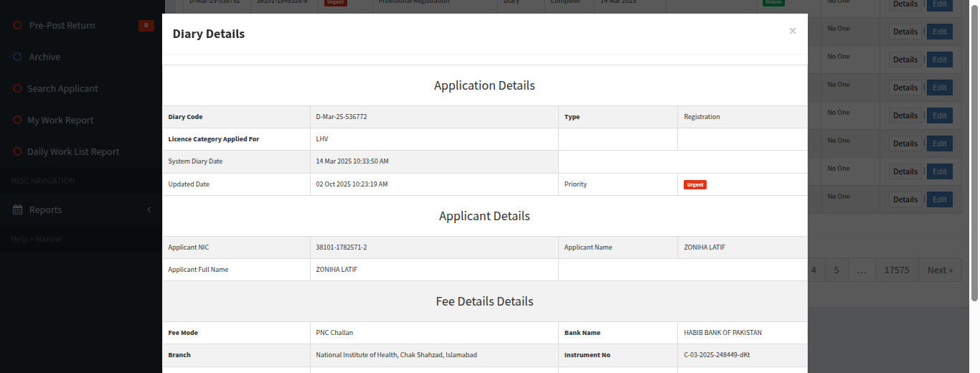Close the Diary Details dialog

(x=792, y=31)
